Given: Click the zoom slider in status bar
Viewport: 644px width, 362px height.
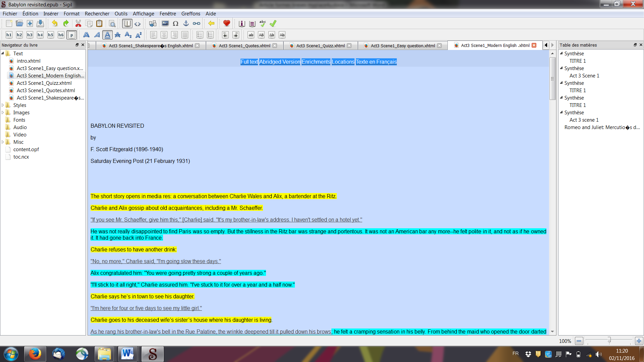Looking at the screenshot, I should [x=609, y=341].
